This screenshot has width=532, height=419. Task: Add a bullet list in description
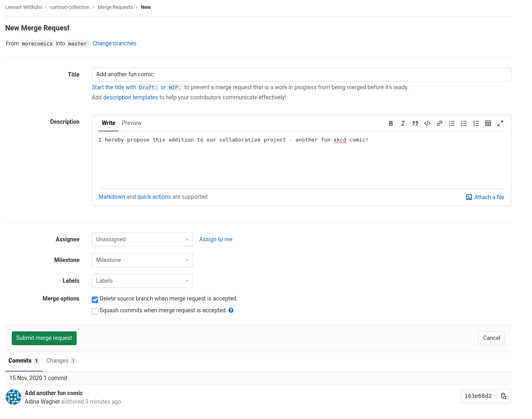[452, 123]
